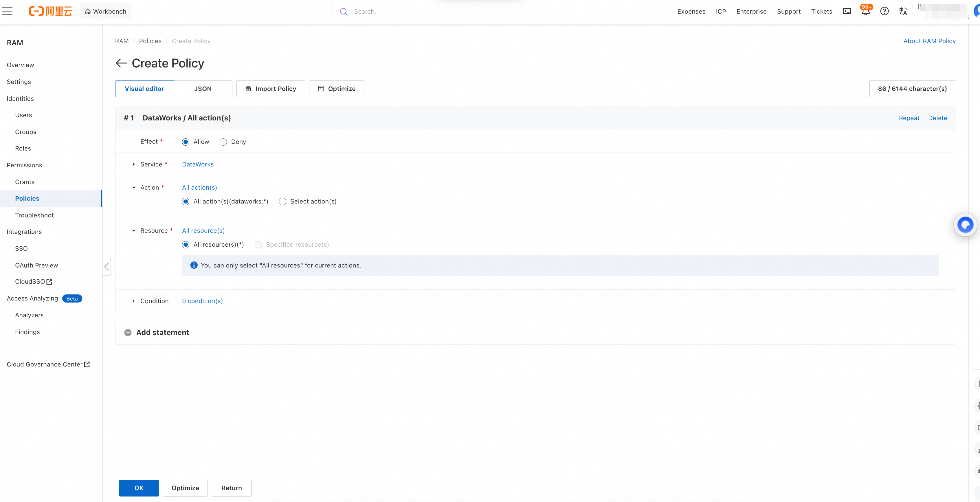Click the Alibaba Cloud logo
Image resolution: width=980 pixels, height=502 pixels.
(50, 11)
